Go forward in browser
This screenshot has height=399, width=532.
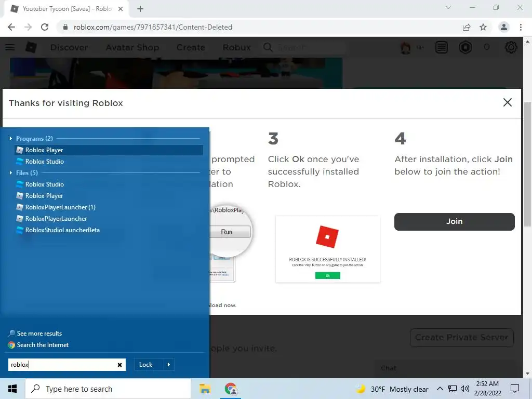tap(28, 27)
